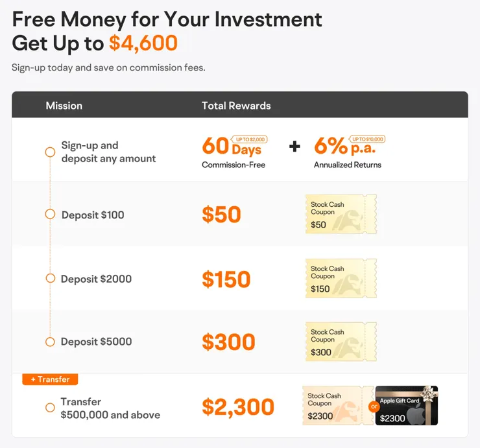
Task: Click the orange "+ Transfer" badge
Action: 50,379
